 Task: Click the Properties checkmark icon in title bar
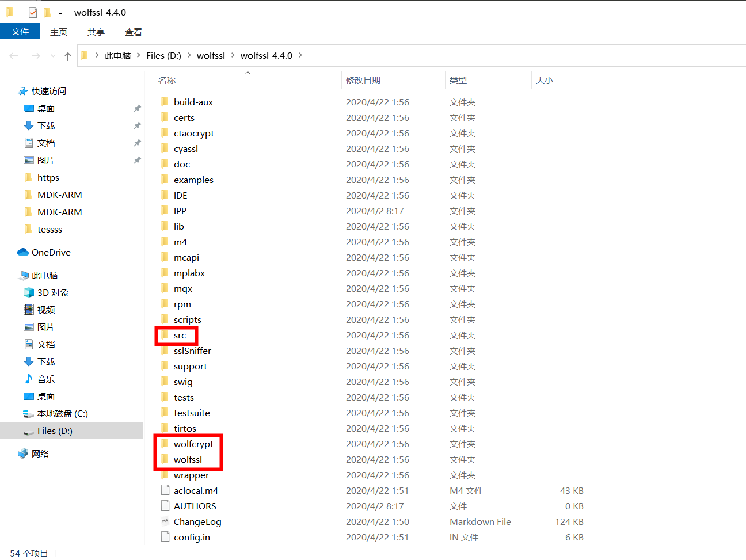tap(33, 12)
